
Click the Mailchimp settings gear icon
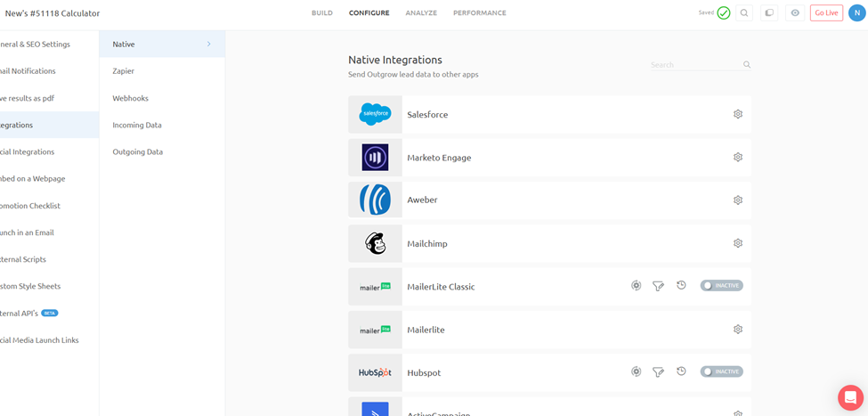pos(737,243)
